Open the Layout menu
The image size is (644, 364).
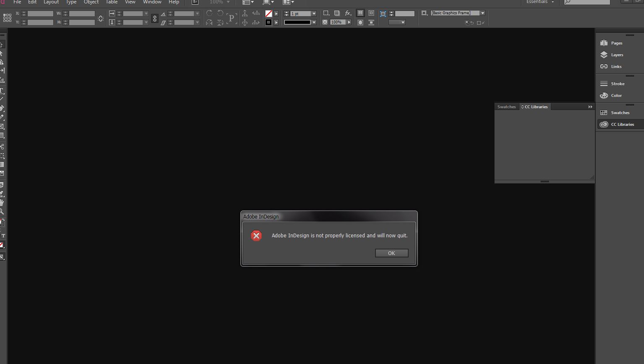click(51, 2)
